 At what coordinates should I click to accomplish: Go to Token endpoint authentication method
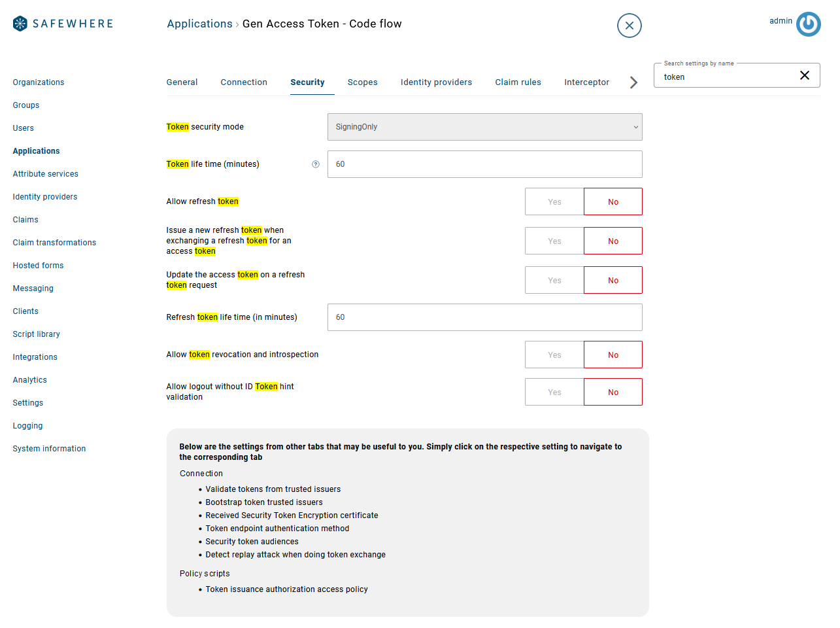coord(277,529)
